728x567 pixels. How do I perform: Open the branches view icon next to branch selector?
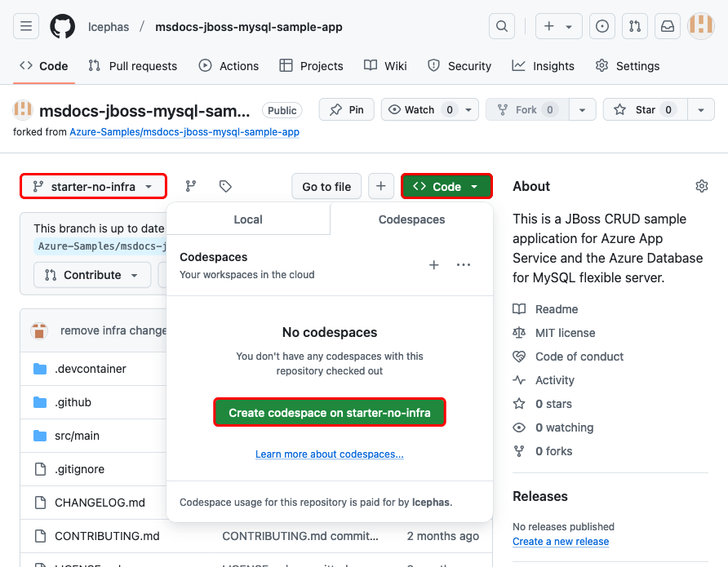point(190,186)
